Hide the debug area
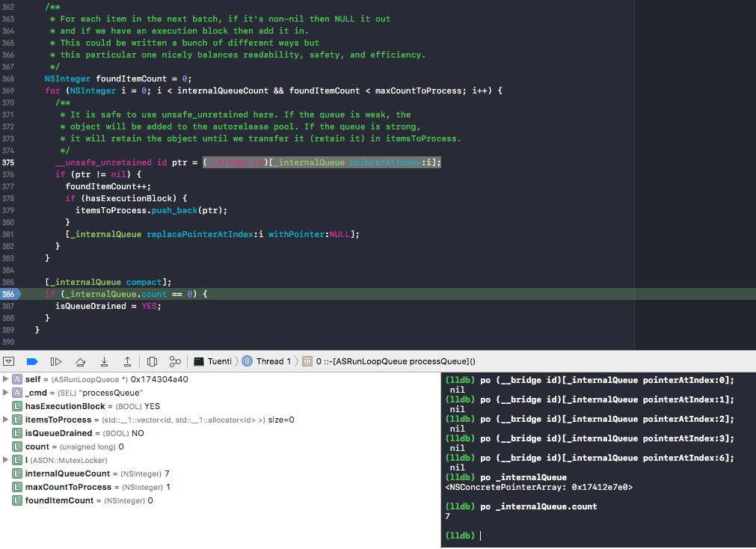The image size is (756, 549). 9,361
